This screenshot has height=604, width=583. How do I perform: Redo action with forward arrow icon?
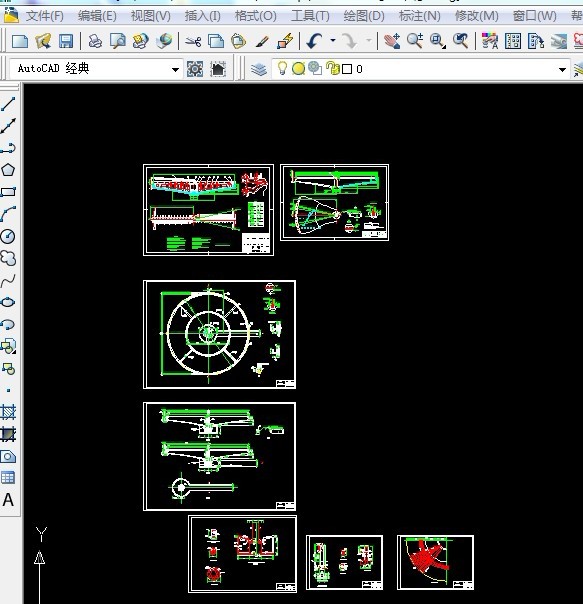[349, 41]
